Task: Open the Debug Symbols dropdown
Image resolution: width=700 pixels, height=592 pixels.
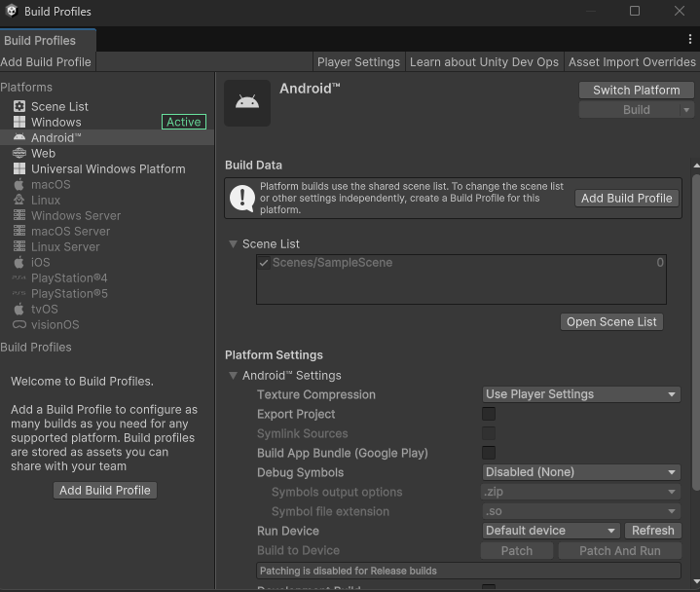Action: (x=581, y=472)
